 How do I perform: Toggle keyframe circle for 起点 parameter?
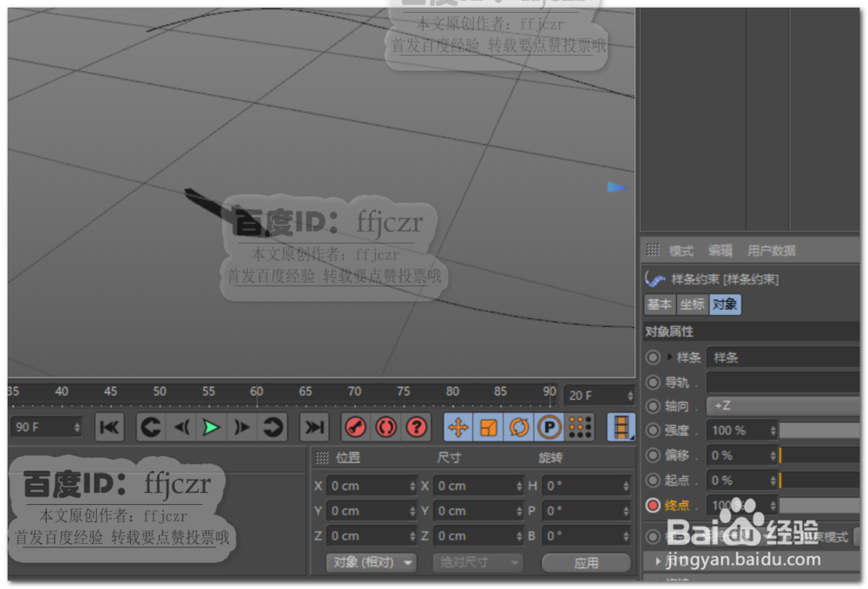point(654,480)
